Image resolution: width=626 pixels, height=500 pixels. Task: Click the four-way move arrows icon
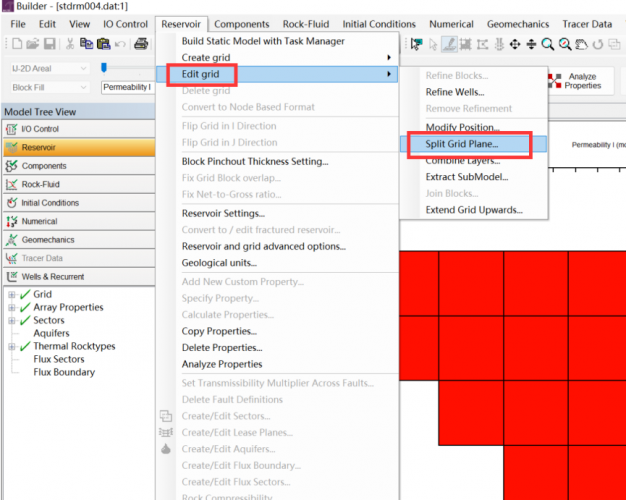click(514, 44)
